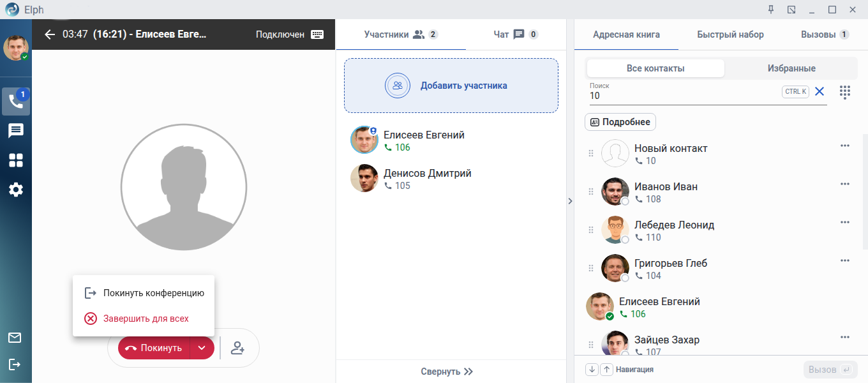Click the Поиск search input field
This screenshot has width=868, height=383.
683,96
